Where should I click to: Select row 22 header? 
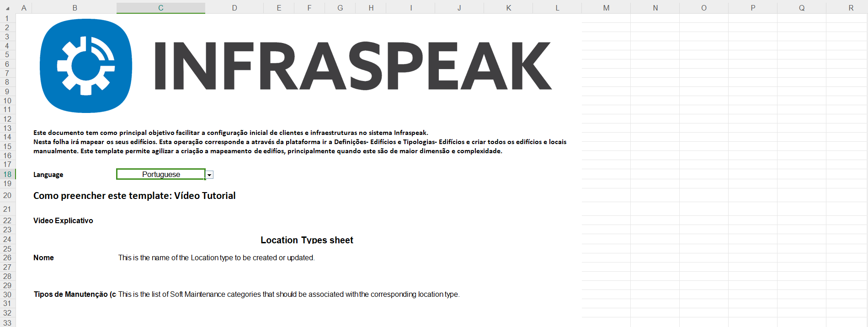7,220
